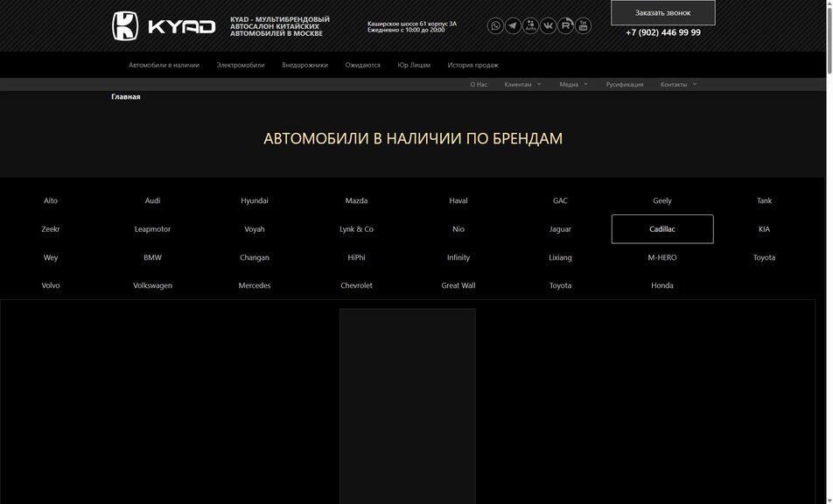Open the Avito profile icon
The height and width of the screenshot is (504, 833).
coord(530,25)
